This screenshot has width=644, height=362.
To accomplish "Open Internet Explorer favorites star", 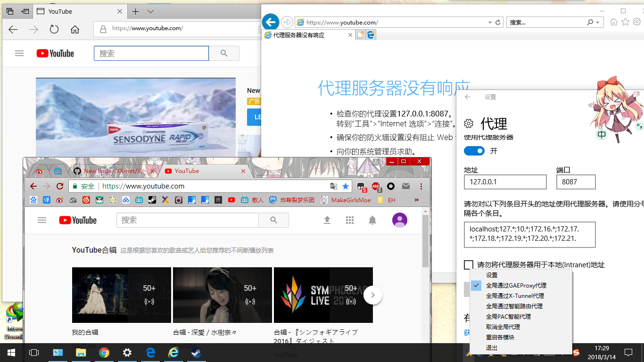I will point(625,22).
